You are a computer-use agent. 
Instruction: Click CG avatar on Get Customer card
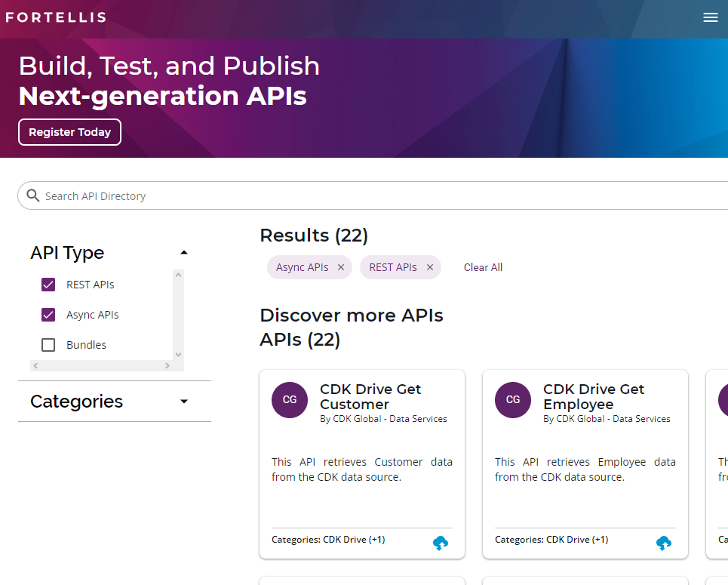290,399
